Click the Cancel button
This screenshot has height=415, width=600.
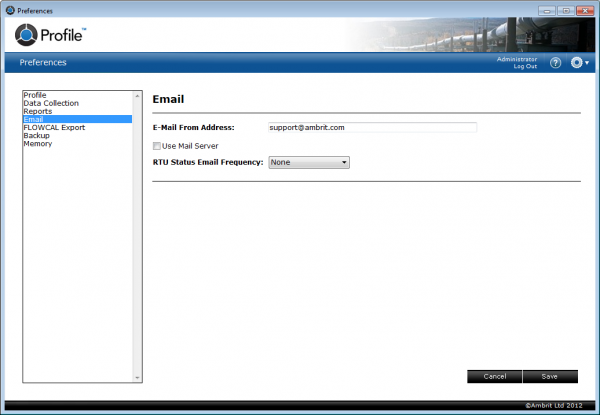coord(494,376)
